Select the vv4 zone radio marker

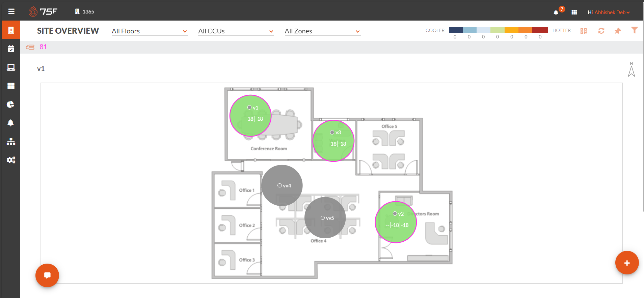coord(279,185)
